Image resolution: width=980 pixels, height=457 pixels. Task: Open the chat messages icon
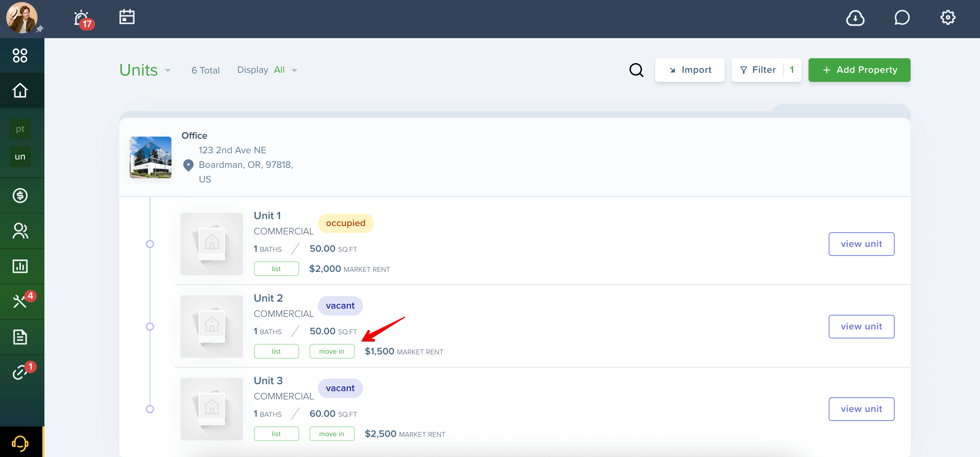point(902,17)
